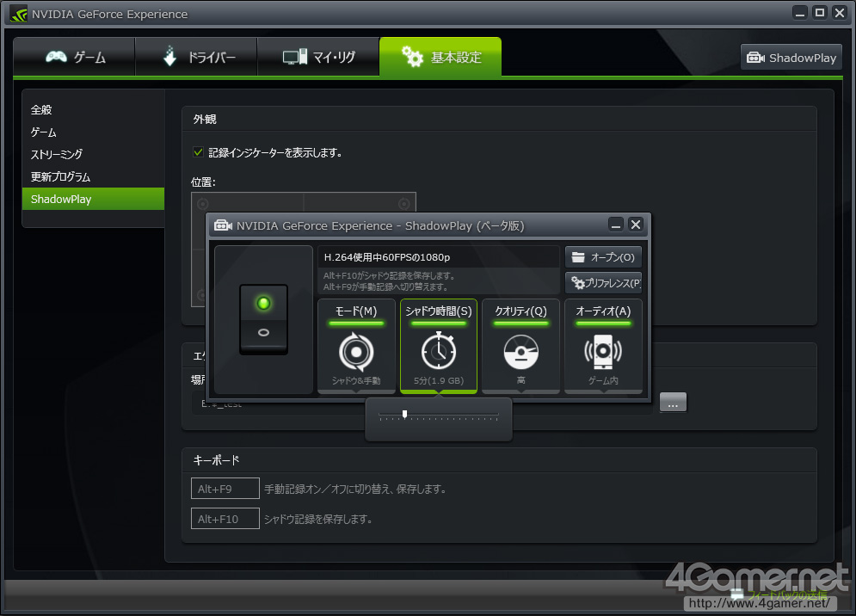Open the シャドウ時間(S) stopwatch panel

(439, 346)
